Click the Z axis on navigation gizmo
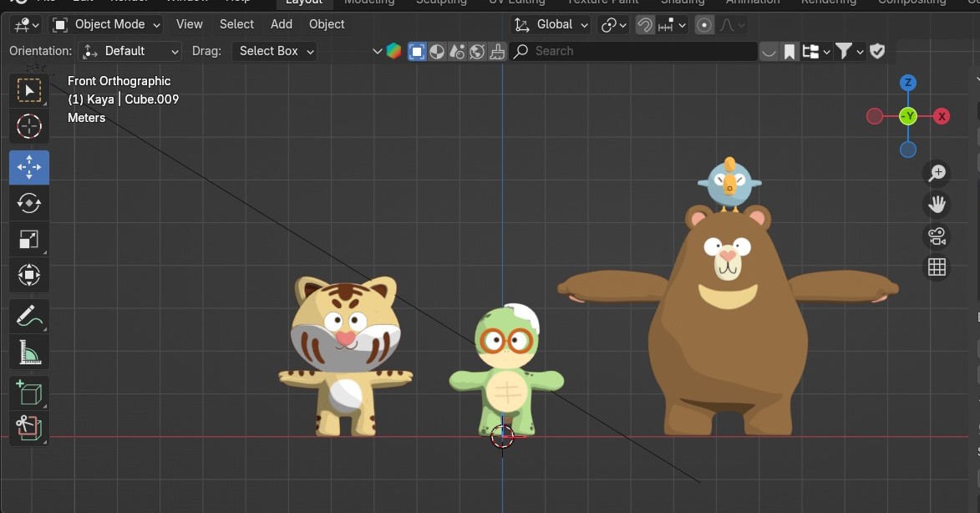Screen dimensions: 980x513 pos(908,83)
